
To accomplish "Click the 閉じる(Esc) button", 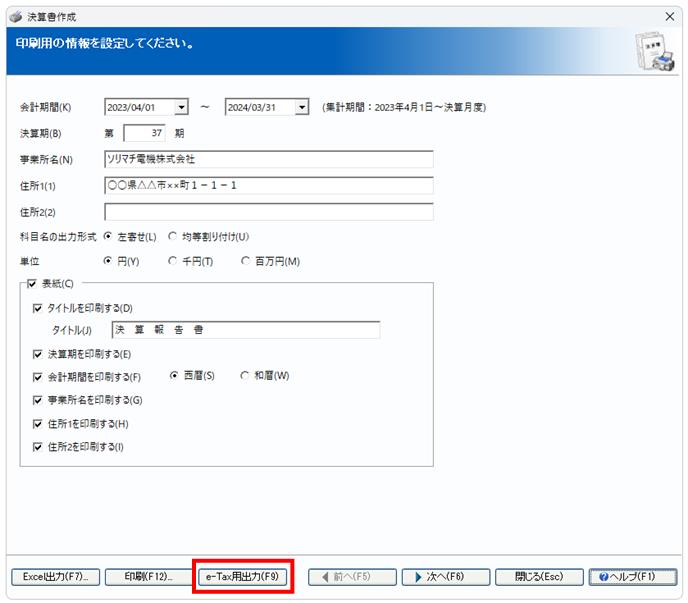I will tap(539, 577).
